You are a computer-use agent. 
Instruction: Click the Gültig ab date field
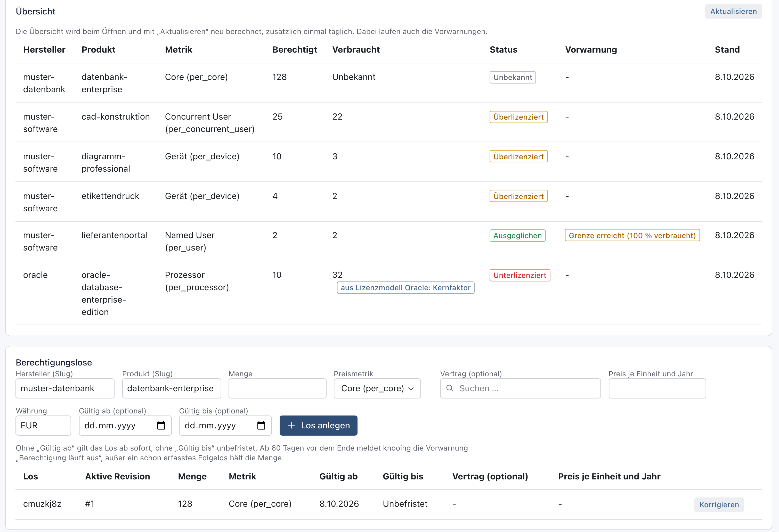point(125,426)
